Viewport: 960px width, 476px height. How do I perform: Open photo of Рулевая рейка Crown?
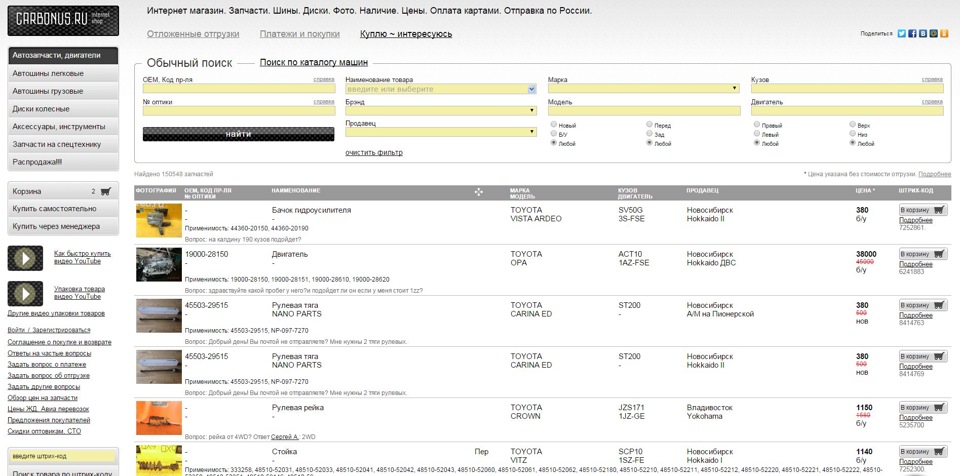pos(159,418)
